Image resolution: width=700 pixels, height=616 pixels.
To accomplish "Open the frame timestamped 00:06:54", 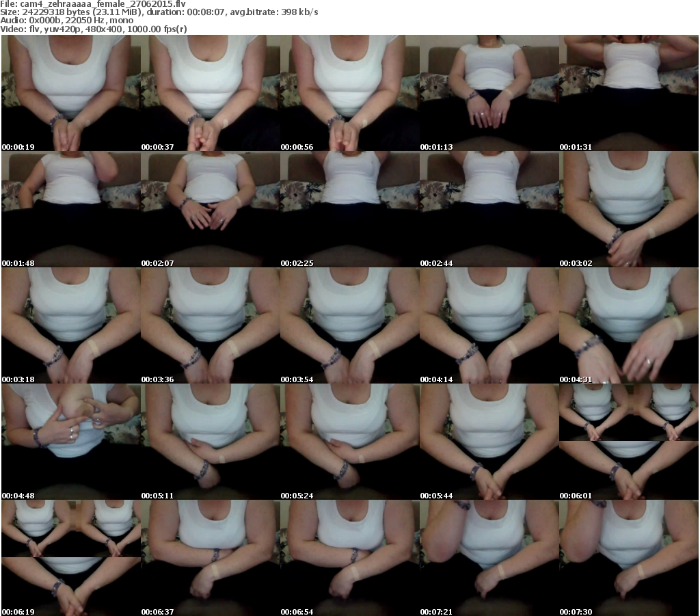I will 349,557.
